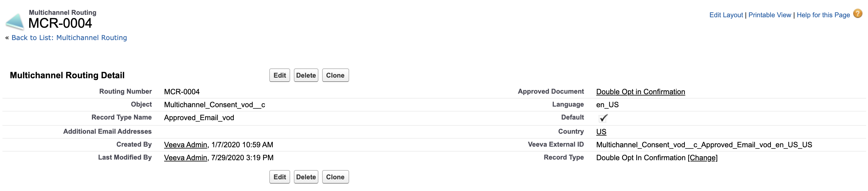
Task: Follow the US country link
Action: point(601,132)
